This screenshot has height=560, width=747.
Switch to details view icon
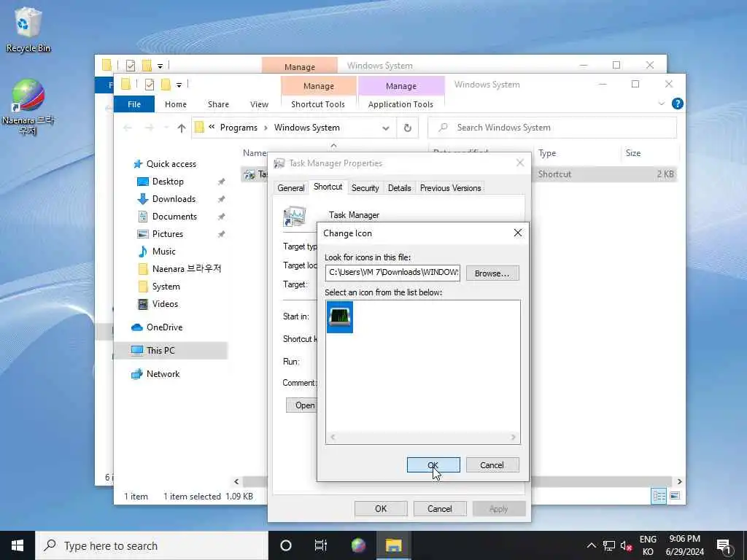pyautogui.click(x=659, y=496)
